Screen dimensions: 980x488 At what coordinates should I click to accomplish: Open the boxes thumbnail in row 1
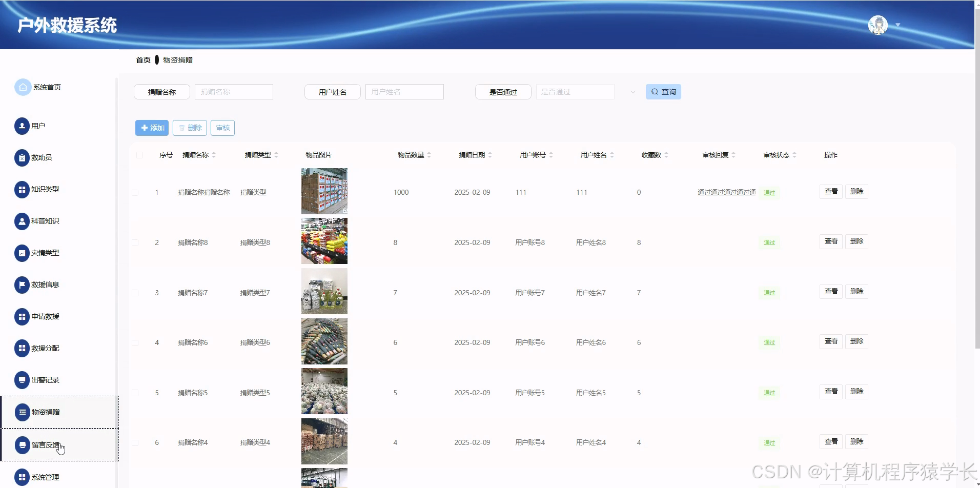coord(324,191)
